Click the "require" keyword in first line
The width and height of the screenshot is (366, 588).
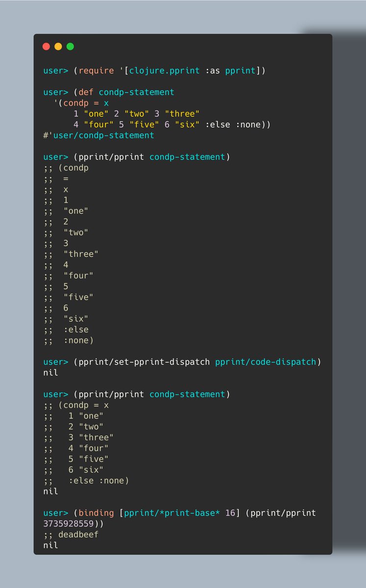point(97,71)
